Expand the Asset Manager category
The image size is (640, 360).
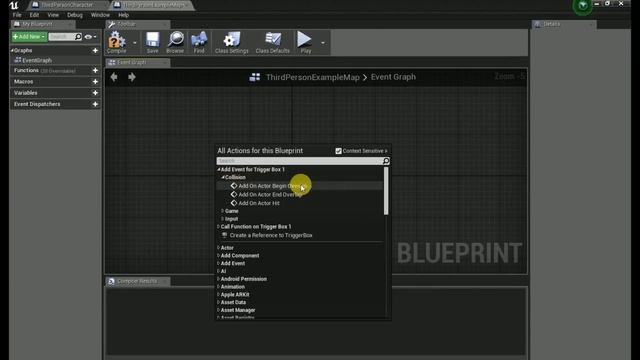coord(218,310)
